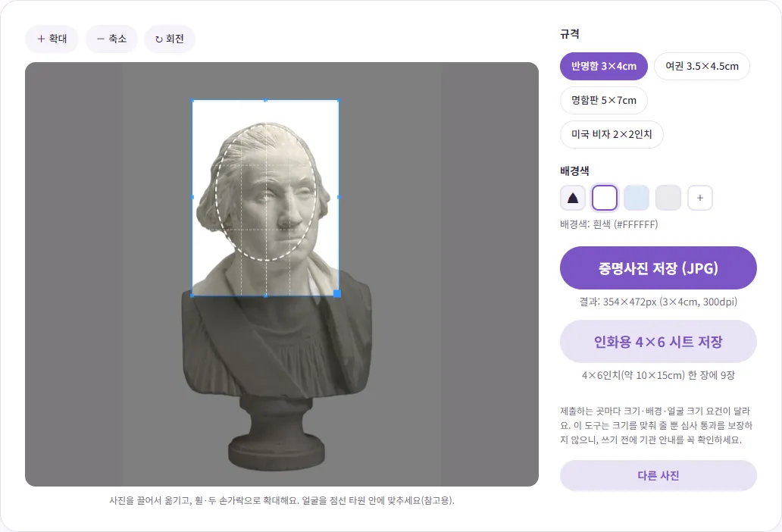Screen dimensions: 782x532
Task: Rotate the photo with 회전 button
Action: (x=170, y=39)
